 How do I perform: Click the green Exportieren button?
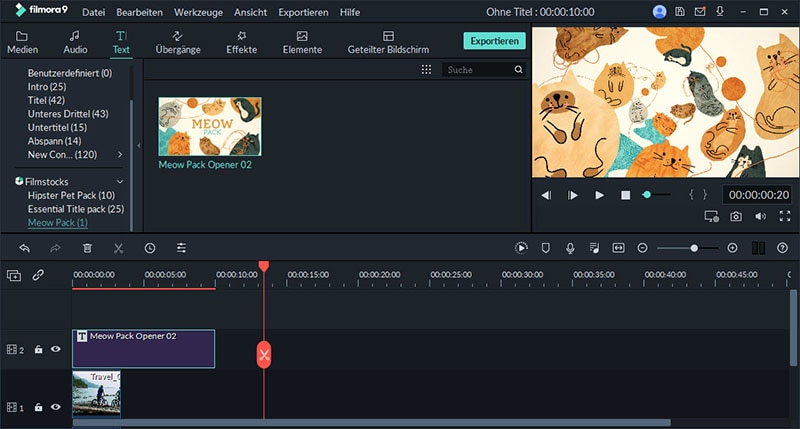pos(494,41)
